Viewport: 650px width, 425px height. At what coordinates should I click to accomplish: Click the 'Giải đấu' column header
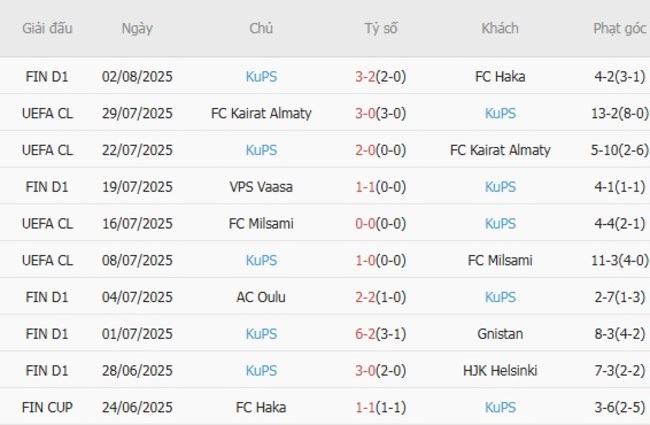[48, 28]
